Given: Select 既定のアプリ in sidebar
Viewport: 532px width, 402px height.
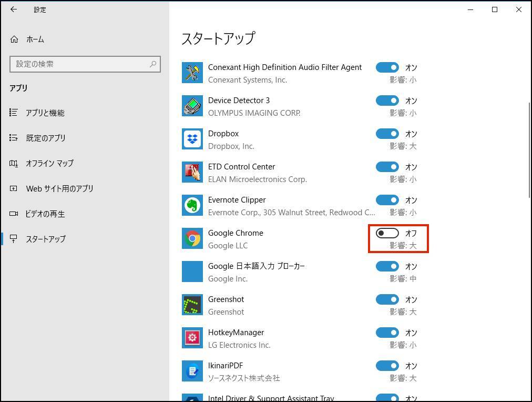Looking at the screenshot, I should click(46, 138).
